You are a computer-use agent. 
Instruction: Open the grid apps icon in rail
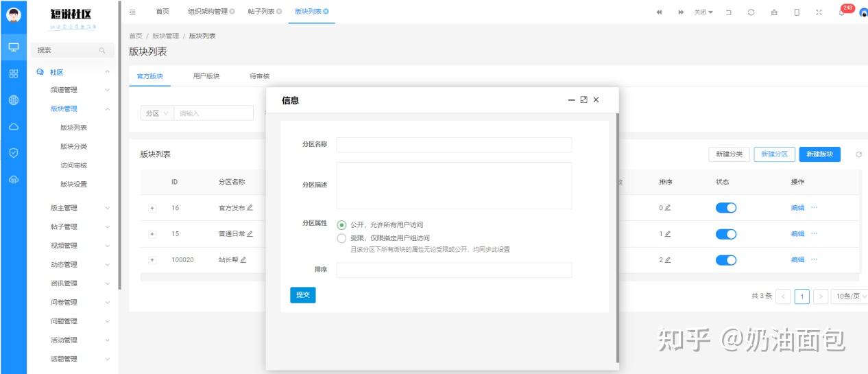[x=13, y=73]
